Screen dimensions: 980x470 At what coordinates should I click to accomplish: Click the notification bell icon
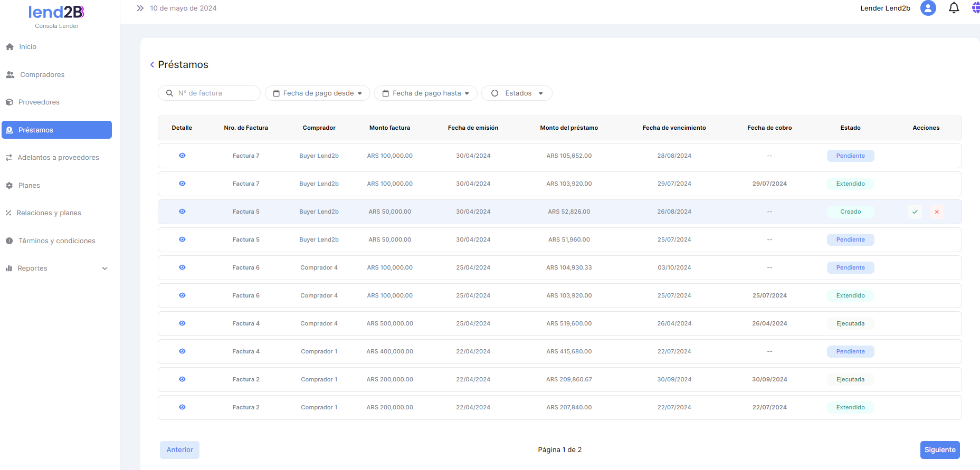pyautogui.click(x=954, y=8)
